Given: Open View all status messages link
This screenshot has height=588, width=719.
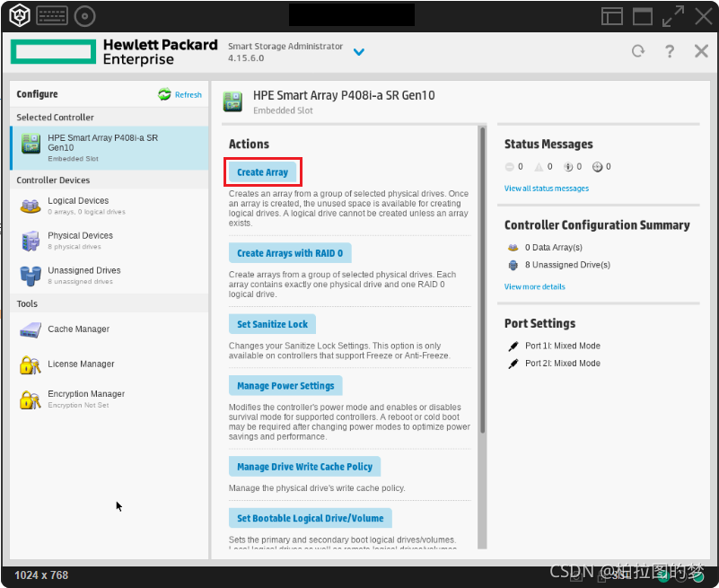Looking at the screenshot, I should point(547,189).
